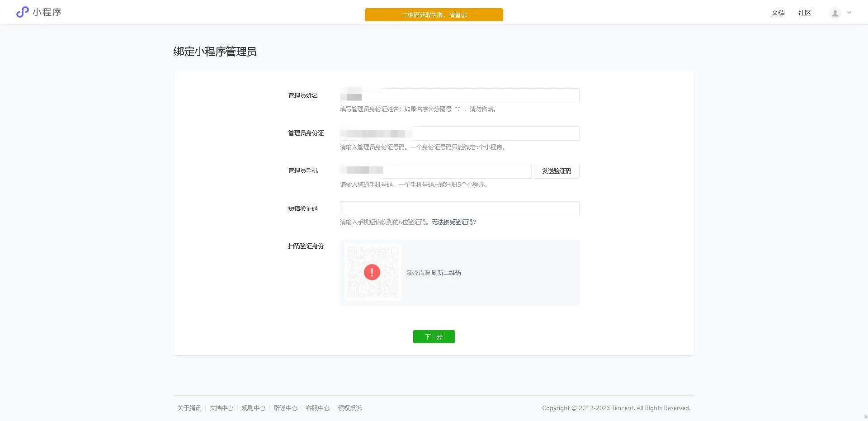
Task: Click the 绑定小程序管理员 page title
Action: point(215,52)
